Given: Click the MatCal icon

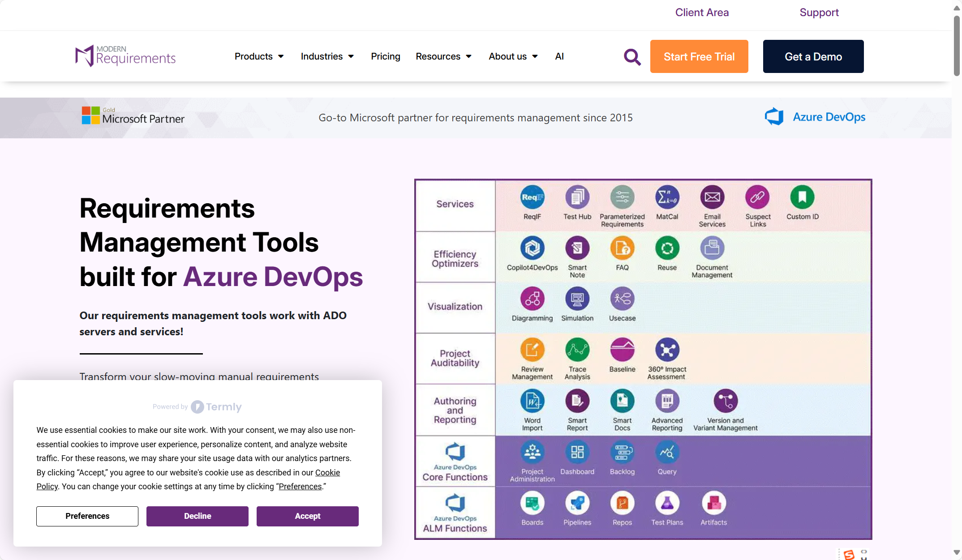Looking at the screenshot, I should pos(667,197).
